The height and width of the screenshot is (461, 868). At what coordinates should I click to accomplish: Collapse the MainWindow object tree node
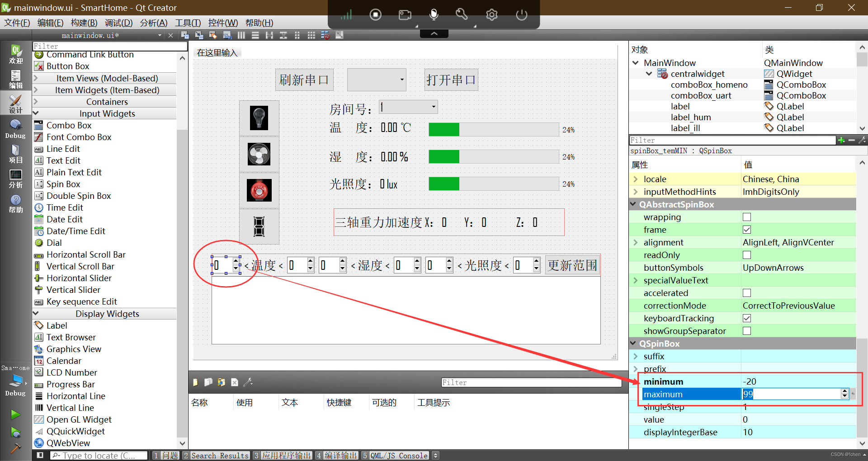(x=636, y=63)
